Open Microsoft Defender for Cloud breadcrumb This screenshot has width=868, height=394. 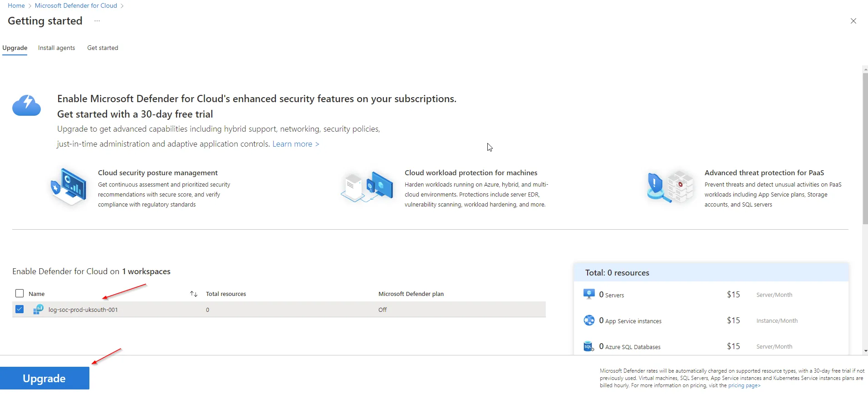coord(76,5)
